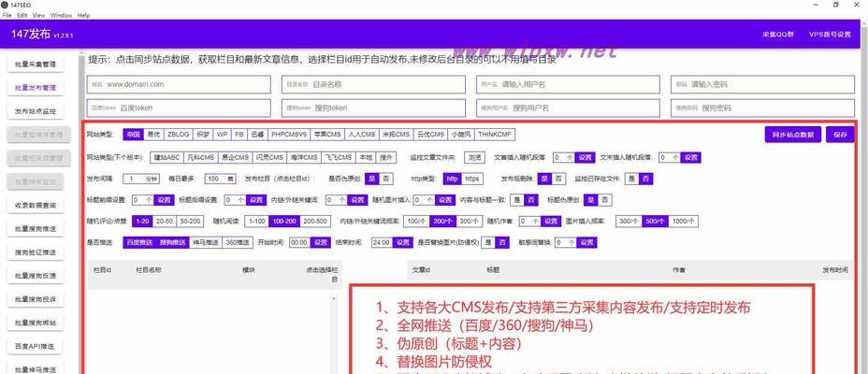
Task: Open VPS拨号设置 in header
Action: (830, 35)
